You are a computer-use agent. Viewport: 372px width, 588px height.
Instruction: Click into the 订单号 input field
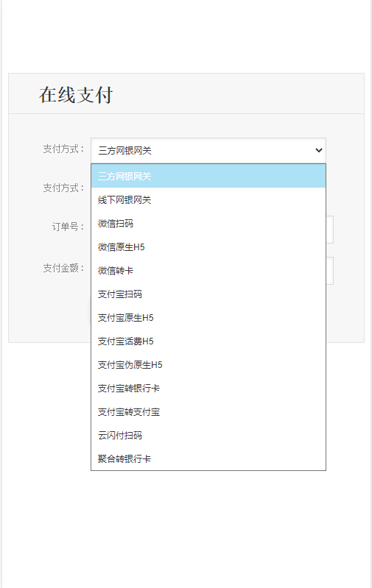pyautogui.click(x=329, y=230)
